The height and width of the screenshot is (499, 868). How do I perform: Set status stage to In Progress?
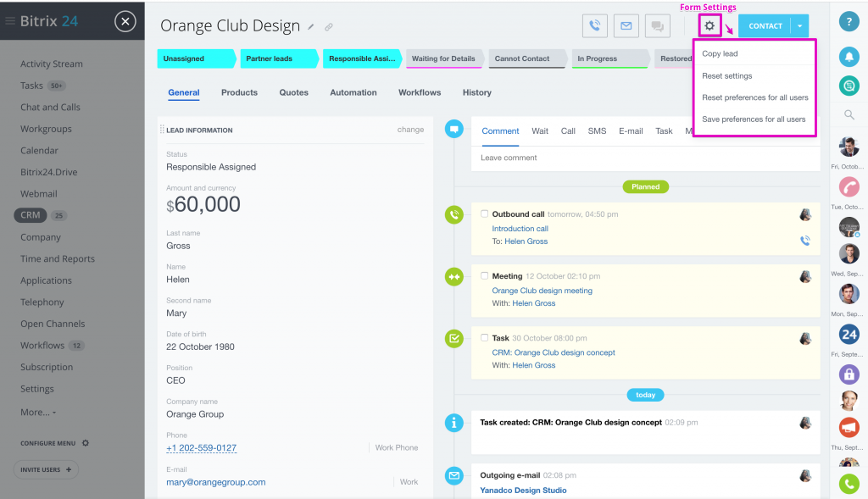pos(610,58)
